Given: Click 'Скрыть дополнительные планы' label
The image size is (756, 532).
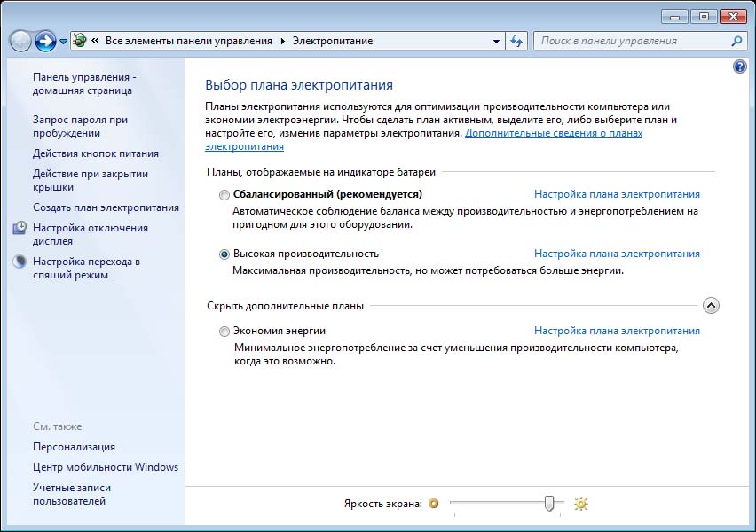Looking at the screenshot, I should 285,306.
